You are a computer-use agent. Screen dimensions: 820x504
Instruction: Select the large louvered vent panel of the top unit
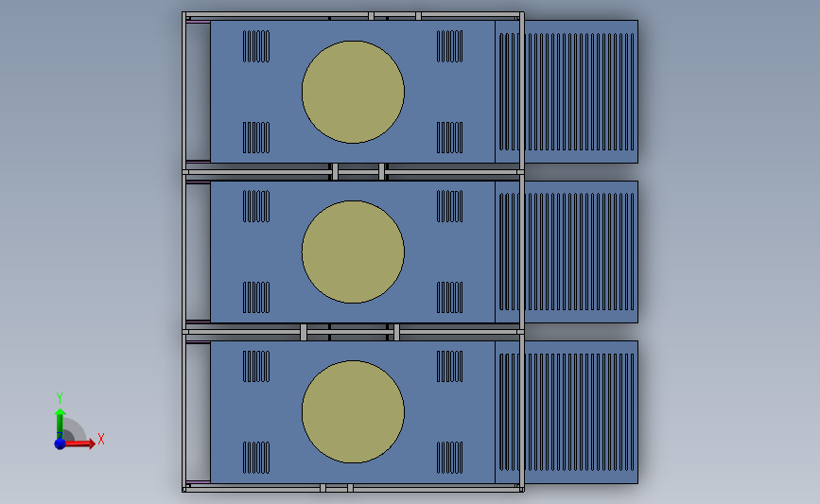[x=567, y=92]
